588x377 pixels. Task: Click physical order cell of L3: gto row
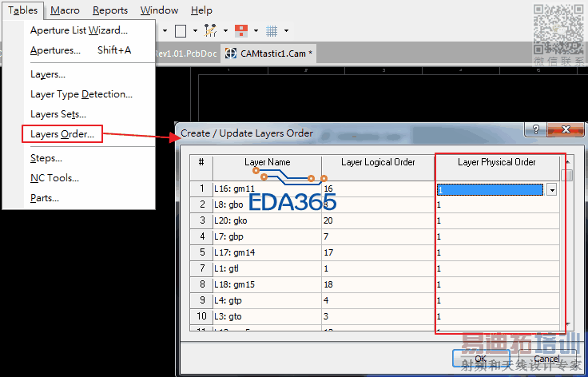497,316
